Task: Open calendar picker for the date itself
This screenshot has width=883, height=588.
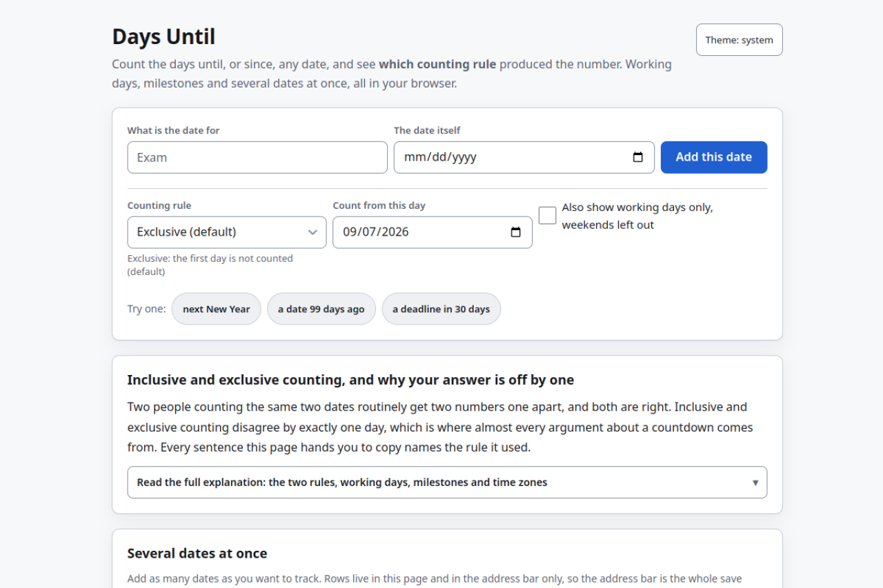Action: tap(638, 157)
